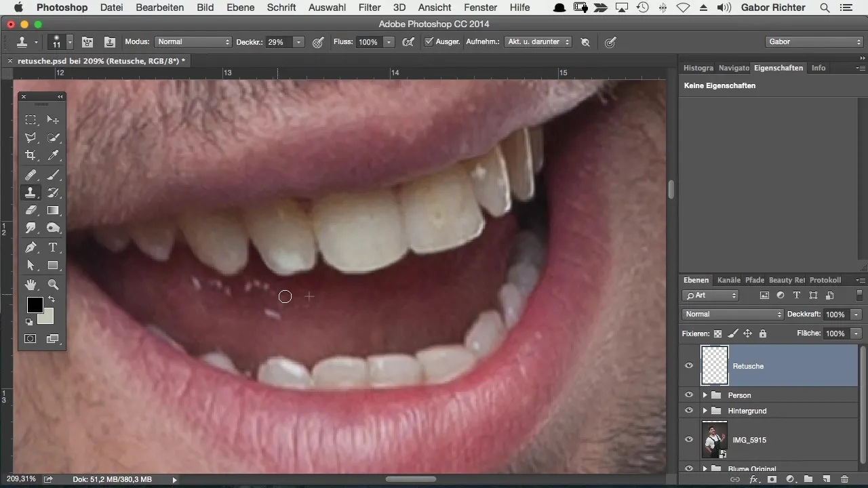Toggle the Ausger. aligned checkbox
Viewport: 868px width, 488px height.
click(x=429, y=42)
